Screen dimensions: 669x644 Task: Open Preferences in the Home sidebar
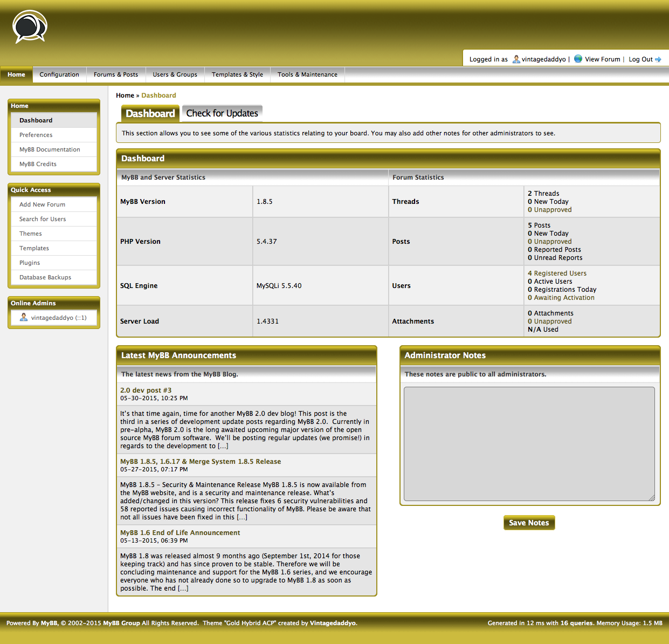point(36,135)
